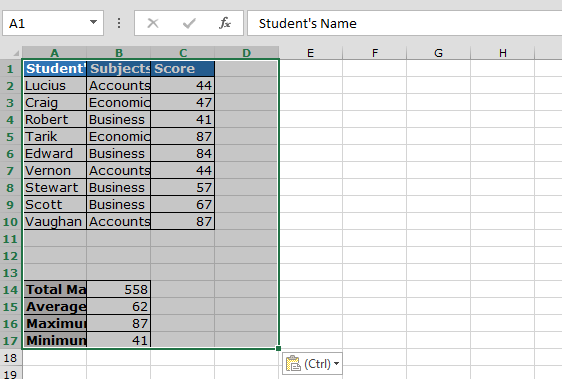
Task: Click Vaughan's Accounts subject cell
Action: 119,222
